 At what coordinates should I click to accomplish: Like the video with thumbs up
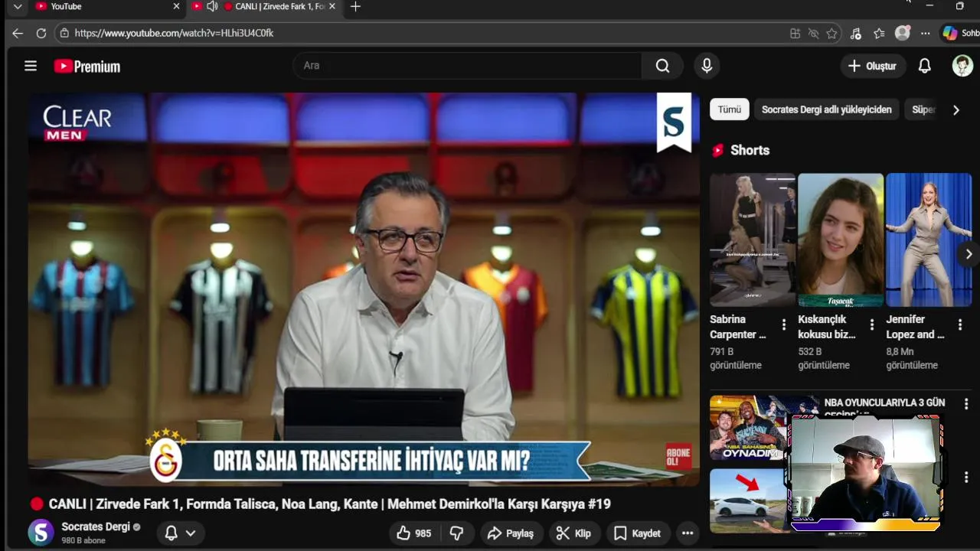413,533
